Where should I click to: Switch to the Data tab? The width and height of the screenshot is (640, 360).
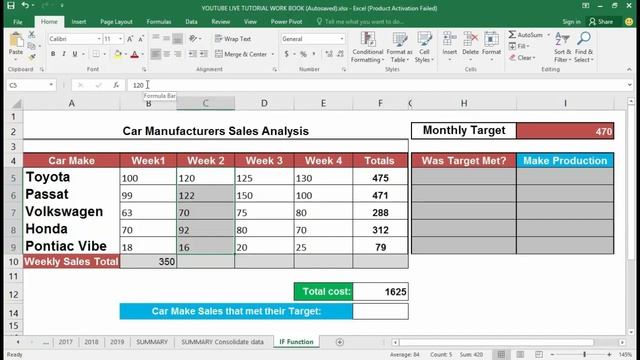(x=191, y=22)
